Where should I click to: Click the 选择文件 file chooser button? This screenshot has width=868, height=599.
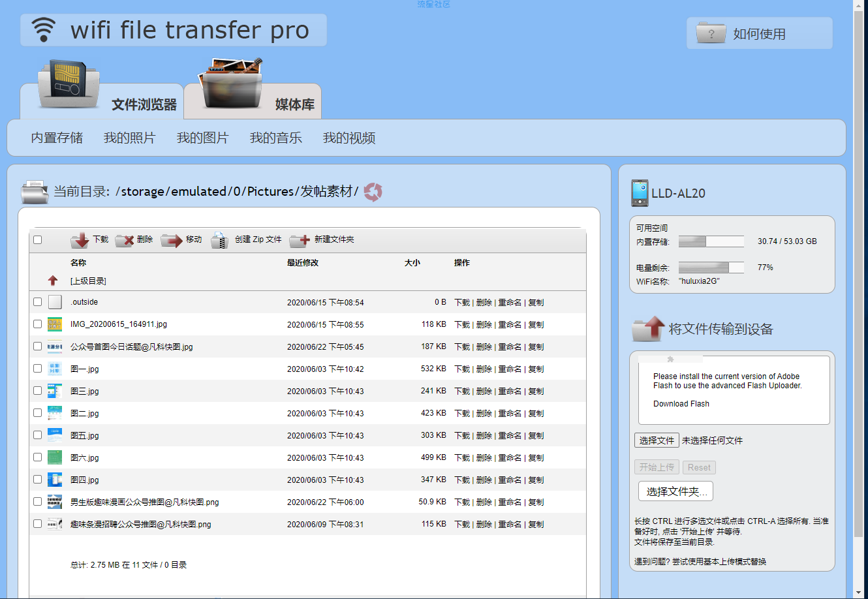click(657, 440)
